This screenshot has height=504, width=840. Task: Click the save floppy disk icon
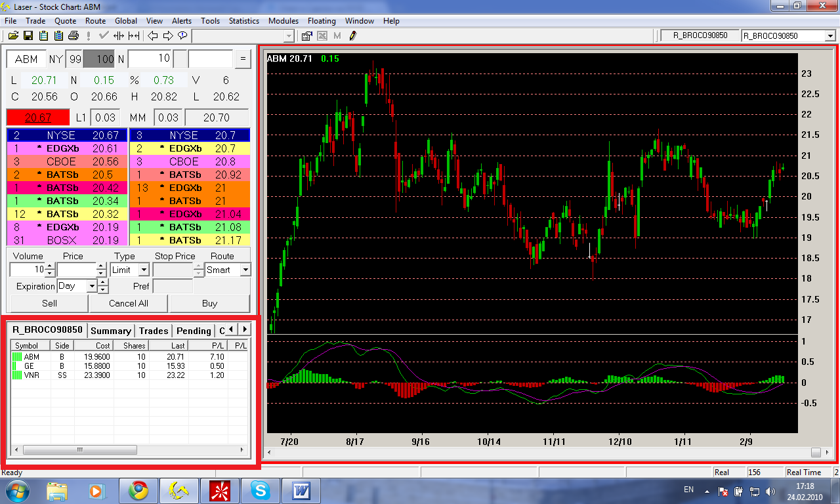(28, 35)
